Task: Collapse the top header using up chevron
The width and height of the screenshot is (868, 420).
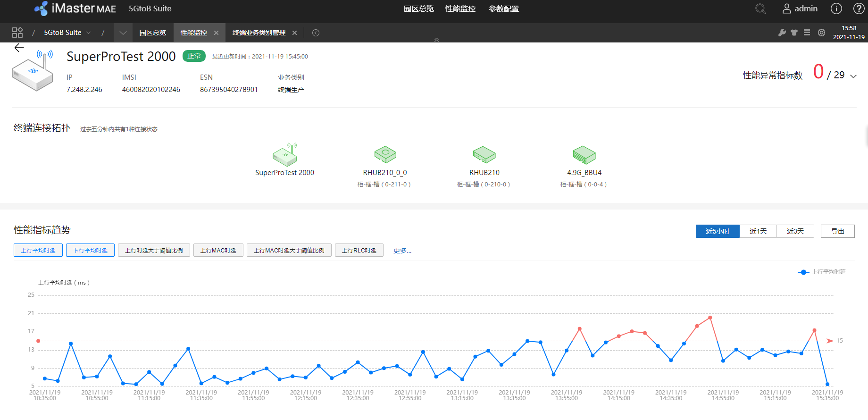Action: pyautogui.click(x=436, y=40)
